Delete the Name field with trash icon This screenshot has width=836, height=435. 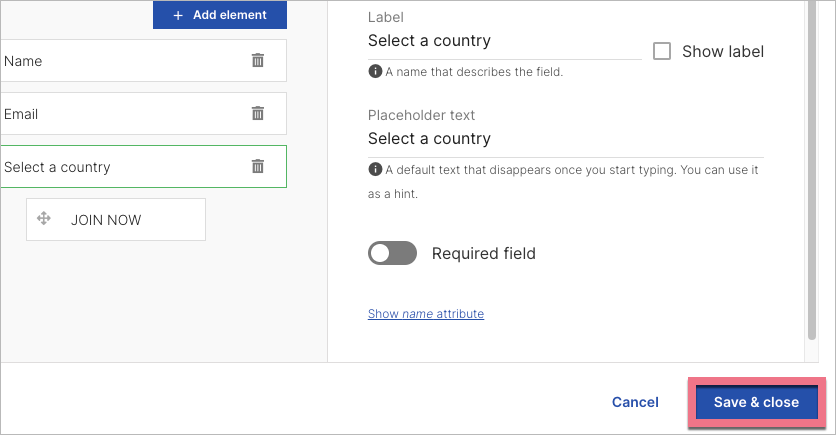[258, 61]
